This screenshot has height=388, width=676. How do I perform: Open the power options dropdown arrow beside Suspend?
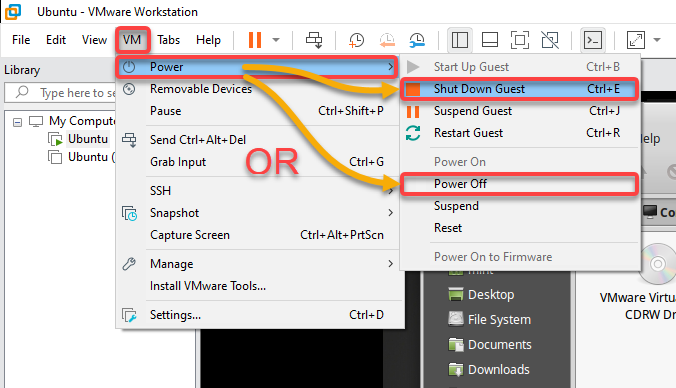[276, 40]
